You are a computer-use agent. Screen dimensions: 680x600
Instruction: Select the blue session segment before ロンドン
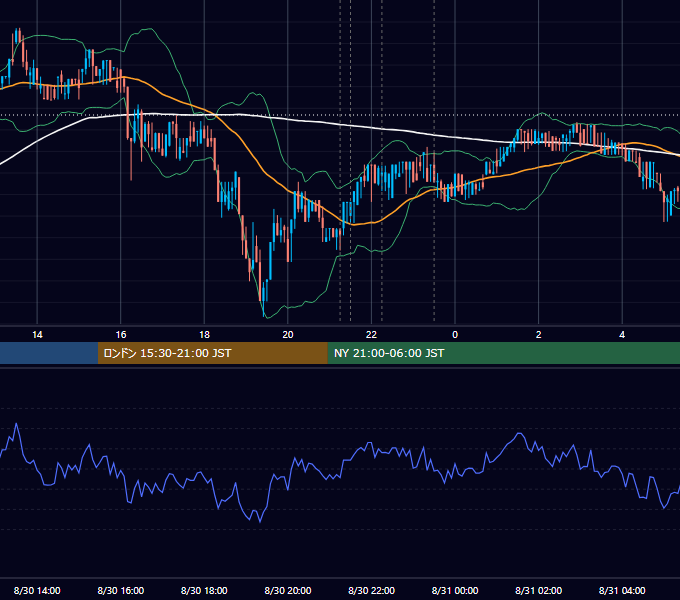click(49, 353)
